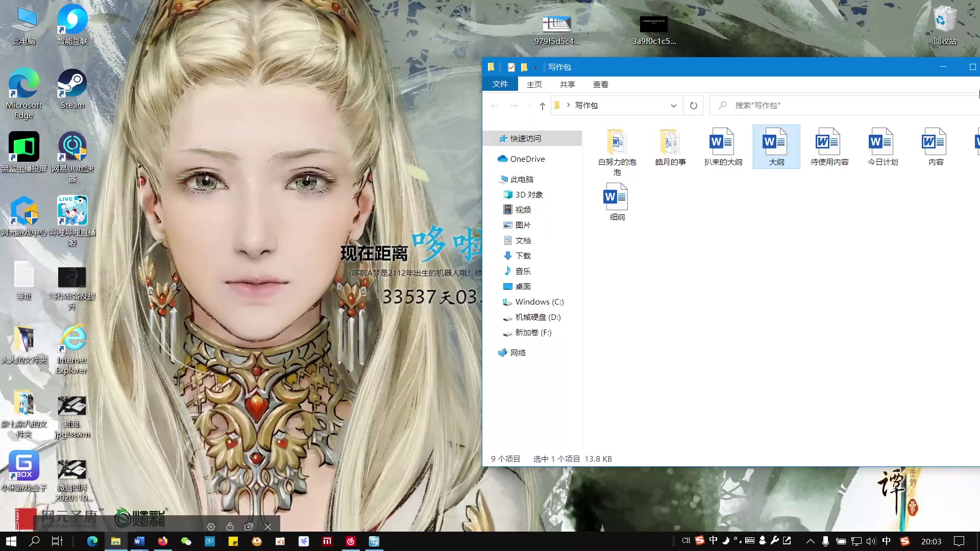
Task: Select the 待使用内容 Word document
Action: 829,147
